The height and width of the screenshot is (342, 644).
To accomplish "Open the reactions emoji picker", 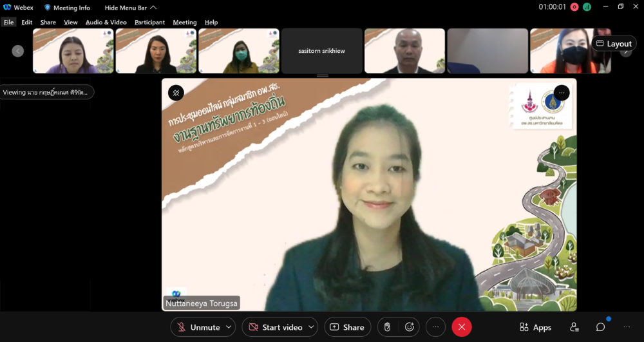I will point(409,327).
